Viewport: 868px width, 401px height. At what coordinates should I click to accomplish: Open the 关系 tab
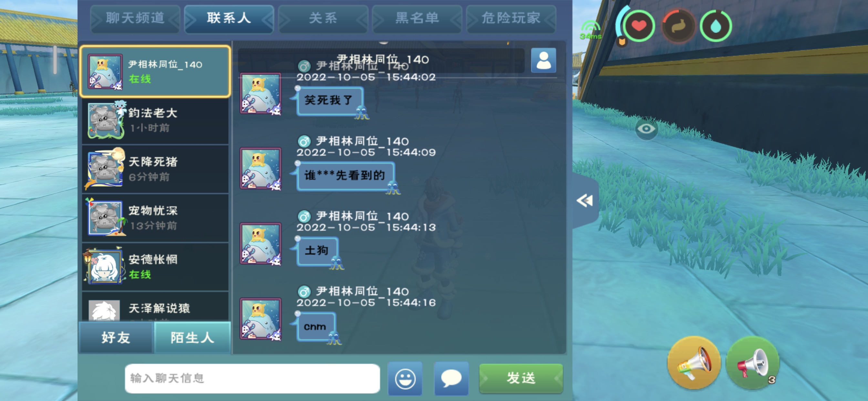pyautogui.click(x=323, y=18)
